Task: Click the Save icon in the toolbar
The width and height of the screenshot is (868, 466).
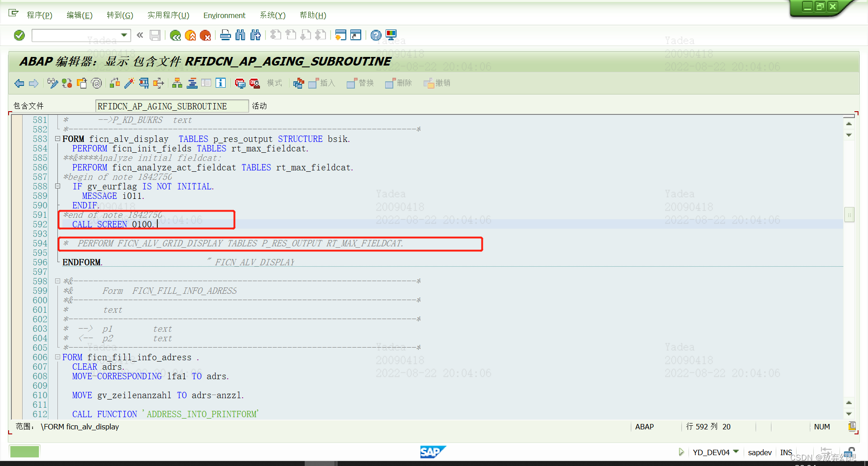Action: pyautogui.click(x=155, y=35)
